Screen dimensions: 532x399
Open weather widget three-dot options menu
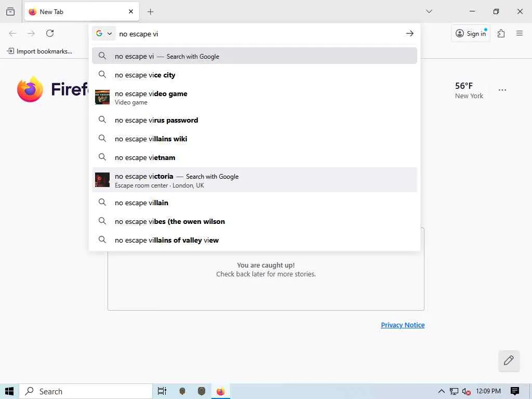(502, 90)
